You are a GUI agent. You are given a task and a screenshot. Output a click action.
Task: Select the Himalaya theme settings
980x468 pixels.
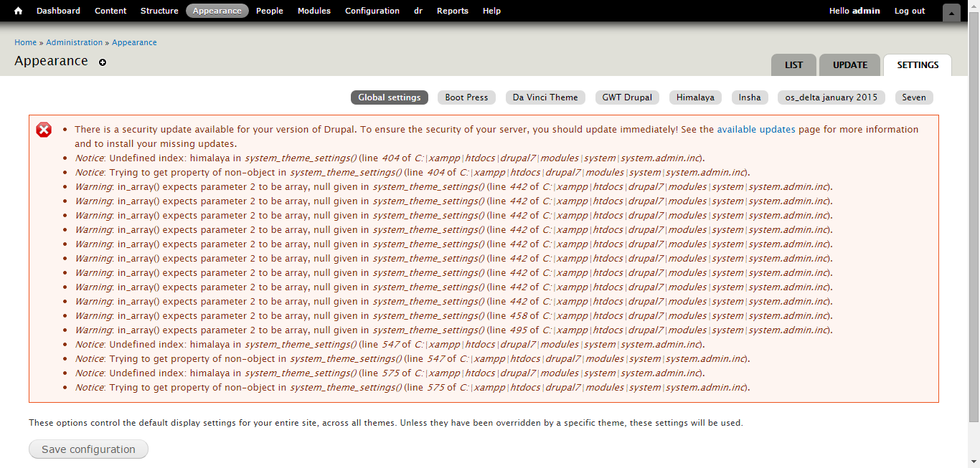(x=695, y=97)
